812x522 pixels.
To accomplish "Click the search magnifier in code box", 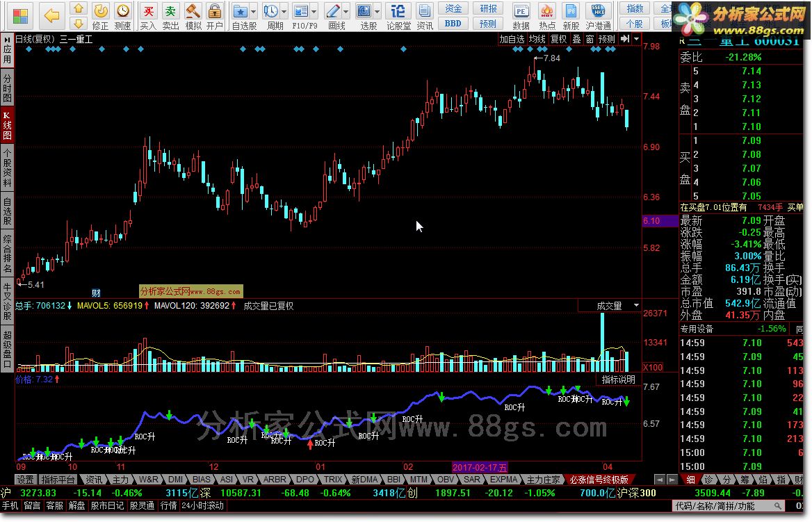I will point(778,506).
